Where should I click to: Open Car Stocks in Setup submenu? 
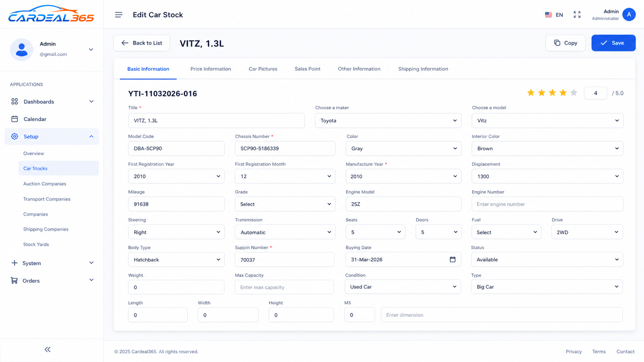pos(59,168)
